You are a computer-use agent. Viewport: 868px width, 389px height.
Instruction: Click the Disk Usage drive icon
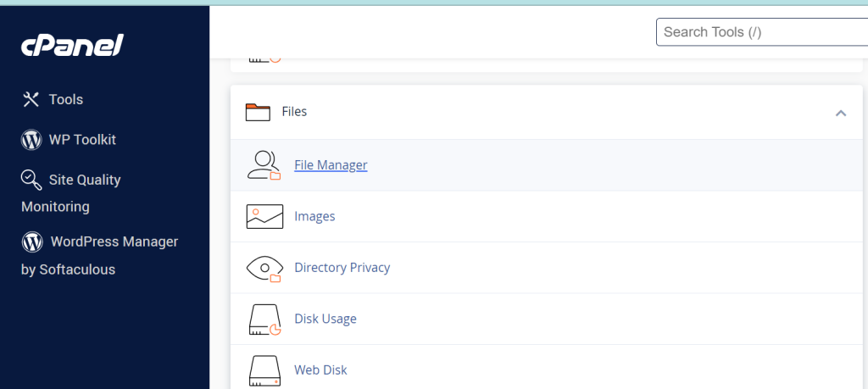click(265, 320)
